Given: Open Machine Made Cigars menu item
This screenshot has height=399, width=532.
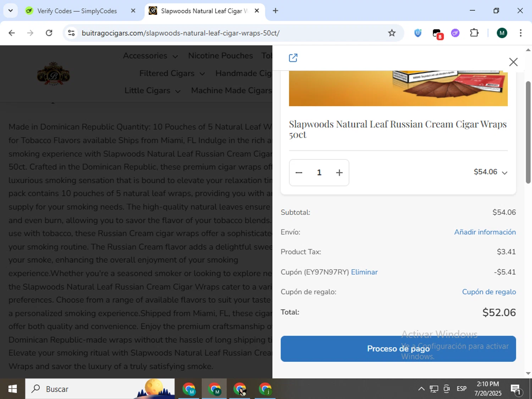Looking at the screenshot, I should [x=232, y=91].
